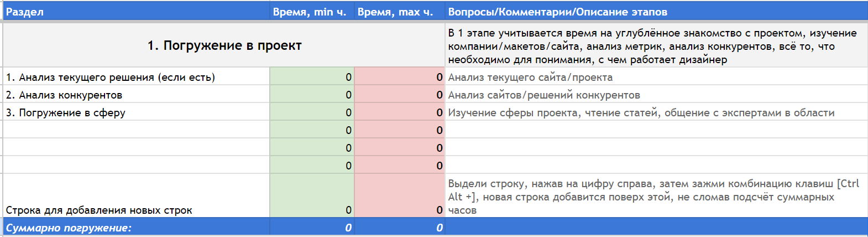The height and width of the screenshot is (237, 868).
Task: Click the "Изучение сферы проекта" comment cell
Action: tap(656, 112)
